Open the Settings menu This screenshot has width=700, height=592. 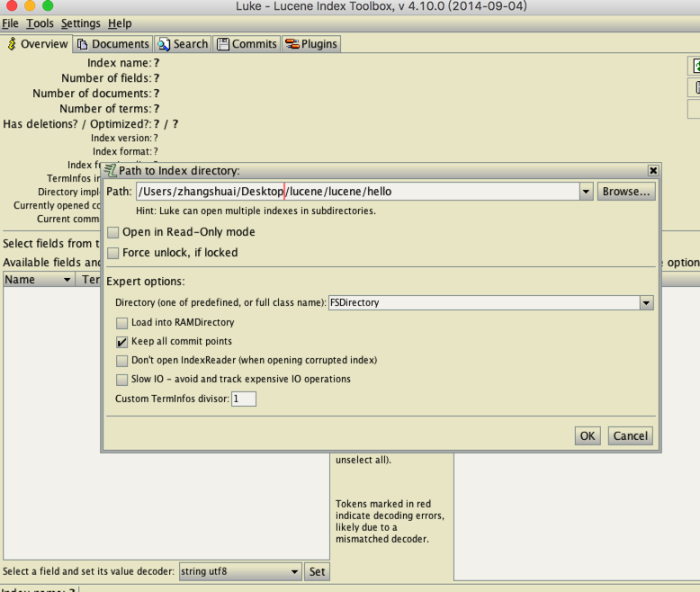[x=81, y=23]
